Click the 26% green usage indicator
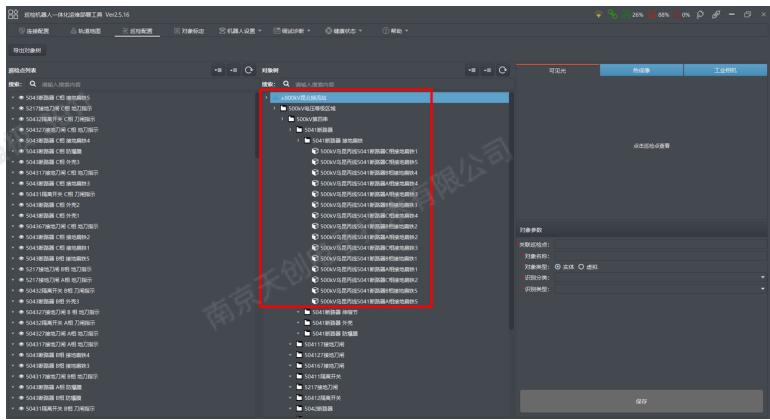The image size is (770, 420). click(632, 15)
